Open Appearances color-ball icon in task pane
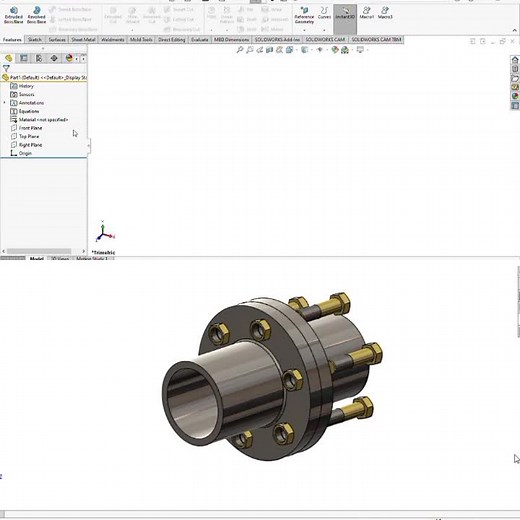 tap(515, 96)
